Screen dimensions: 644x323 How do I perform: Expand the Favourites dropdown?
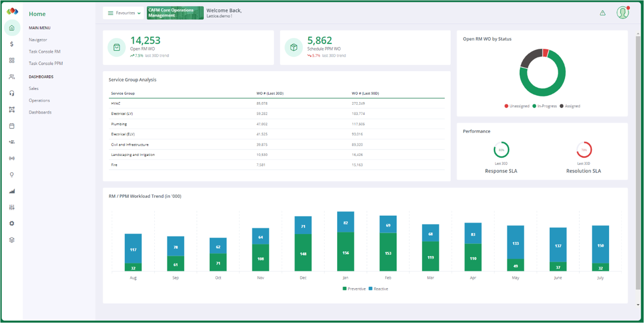point(123,13)
